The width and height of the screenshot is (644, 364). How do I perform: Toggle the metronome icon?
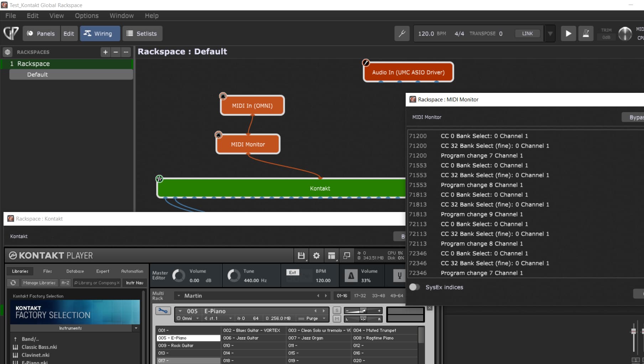coord(586,33)
